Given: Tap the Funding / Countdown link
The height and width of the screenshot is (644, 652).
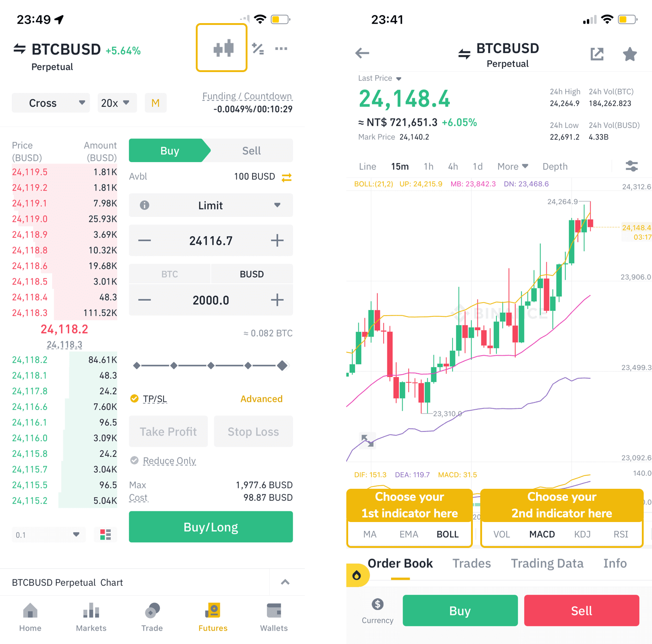Looking at the screenshot, I should point(247,96).
